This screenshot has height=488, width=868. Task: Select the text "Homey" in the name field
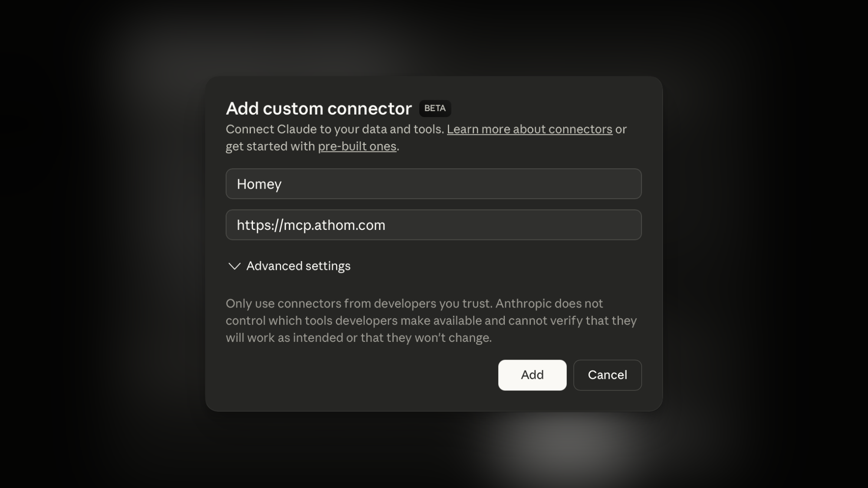(x=259, y=184)
